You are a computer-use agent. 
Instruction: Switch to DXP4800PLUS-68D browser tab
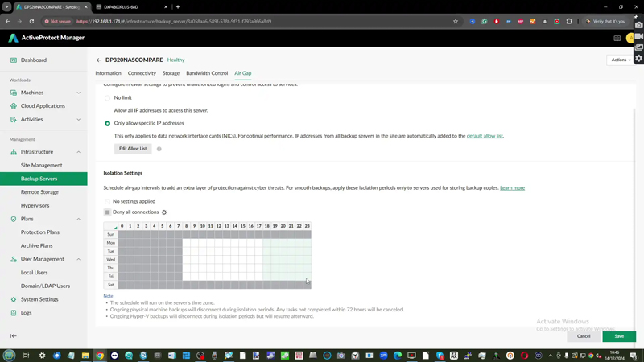tap(131, 7)
